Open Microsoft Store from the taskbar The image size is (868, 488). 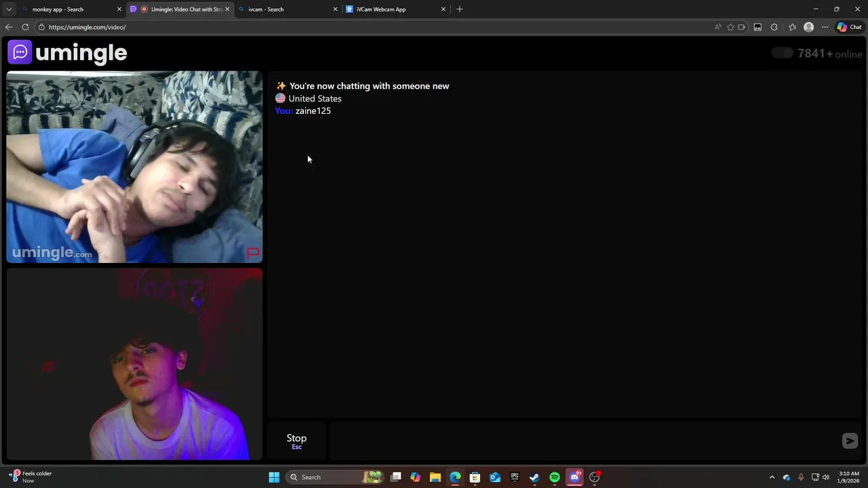point(475,477)
